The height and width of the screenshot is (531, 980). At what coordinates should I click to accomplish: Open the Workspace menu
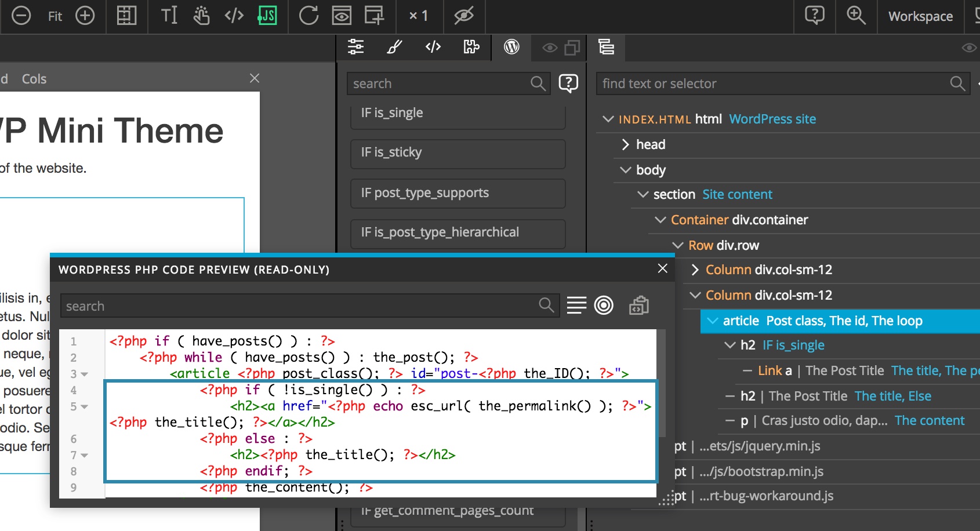click(920, 16)
